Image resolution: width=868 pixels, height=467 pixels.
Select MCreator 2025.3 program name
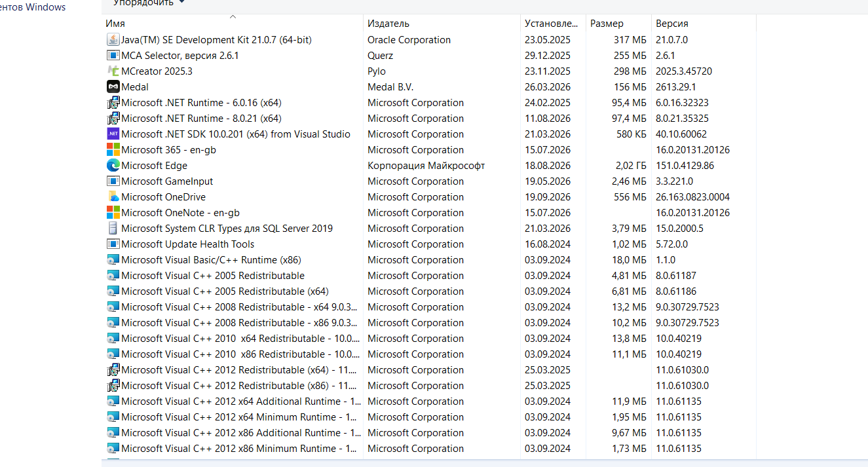click(157, 71)
